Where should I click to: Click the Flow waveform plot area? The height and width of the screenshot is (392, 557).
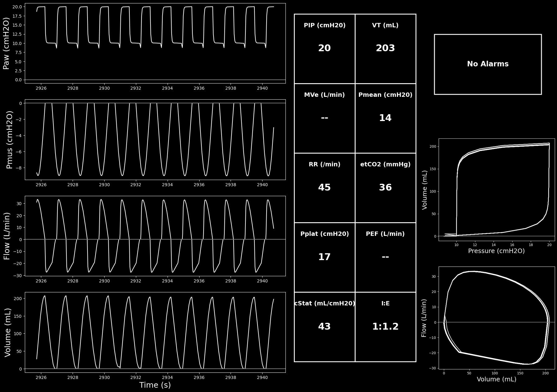[155, 236]
